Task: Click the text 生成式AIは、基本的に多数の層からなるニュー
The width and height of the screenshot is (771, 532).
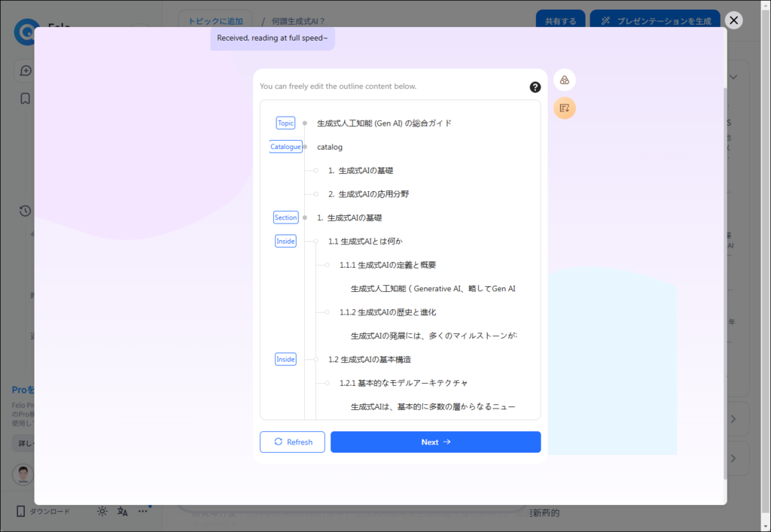Action: (x=433, y=407)
